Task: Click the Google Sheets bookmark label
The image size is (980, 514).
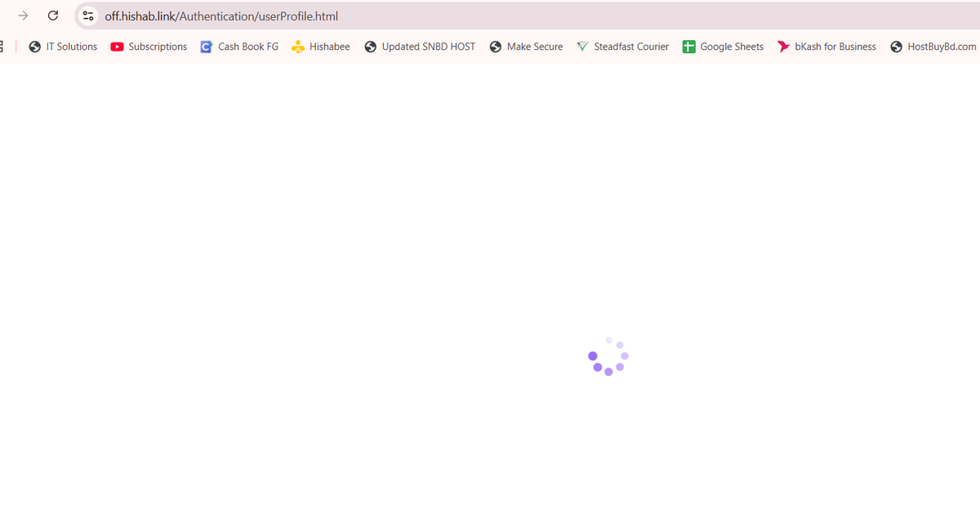Action: 731,47
